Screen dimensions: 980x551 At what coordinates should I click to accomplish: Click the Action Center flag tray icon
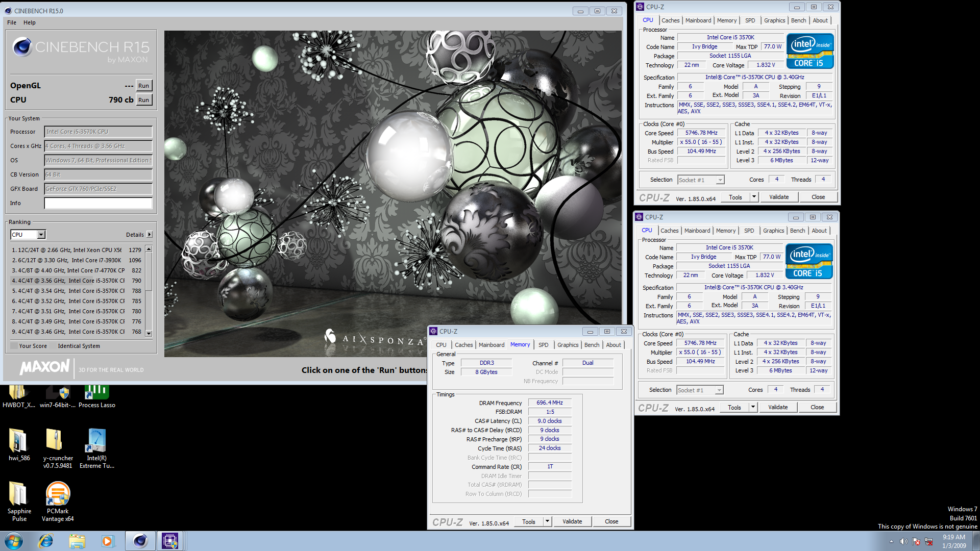(916, 541)
